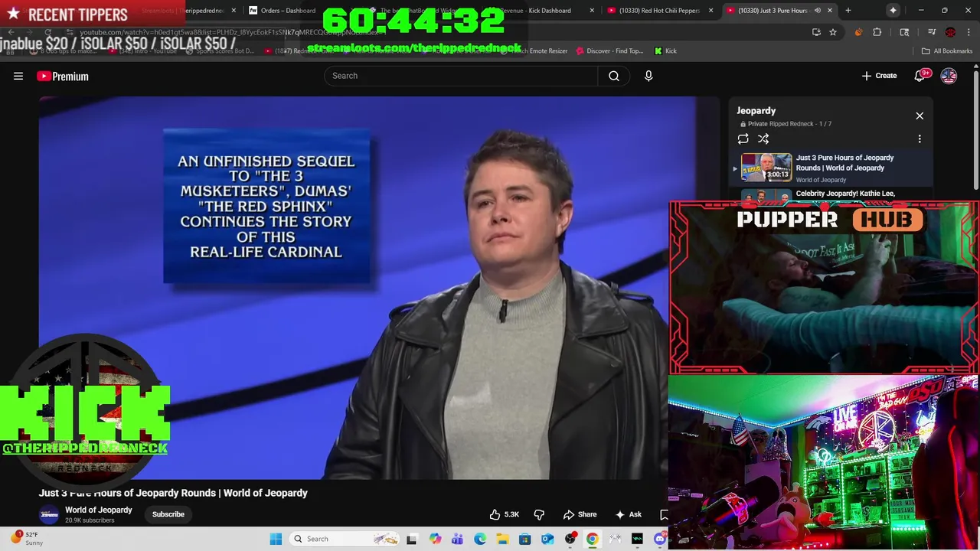The height and width of the screenshot is (551, 980).
Task: Close the Jeopardy playlist panel
Action: [x=920, y=116]
